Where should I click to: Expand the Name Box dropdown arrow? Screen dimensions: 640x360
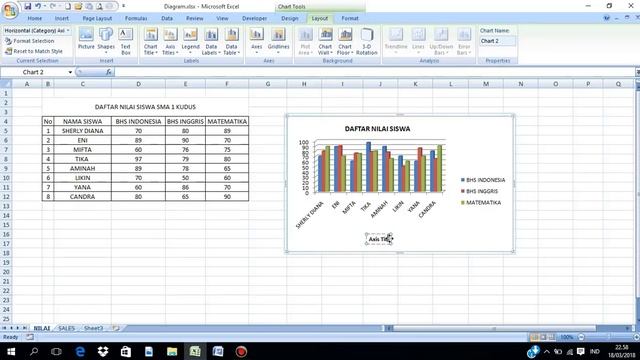[70, 72]
